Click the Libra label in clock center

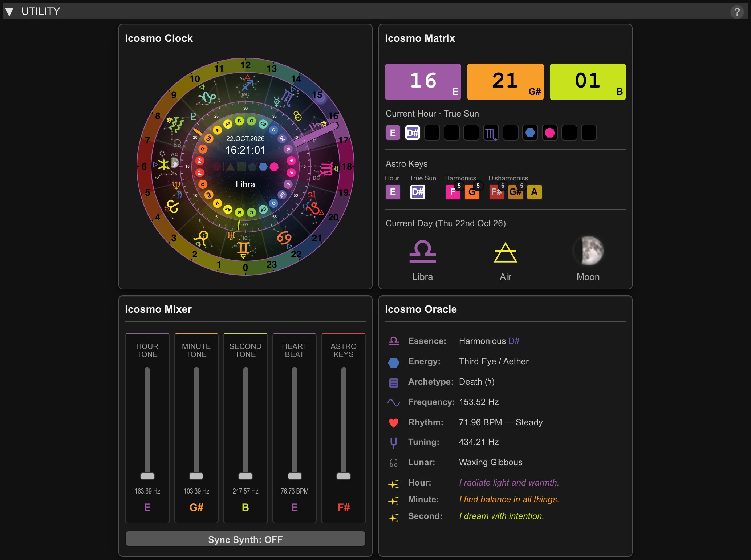point(245,184)
